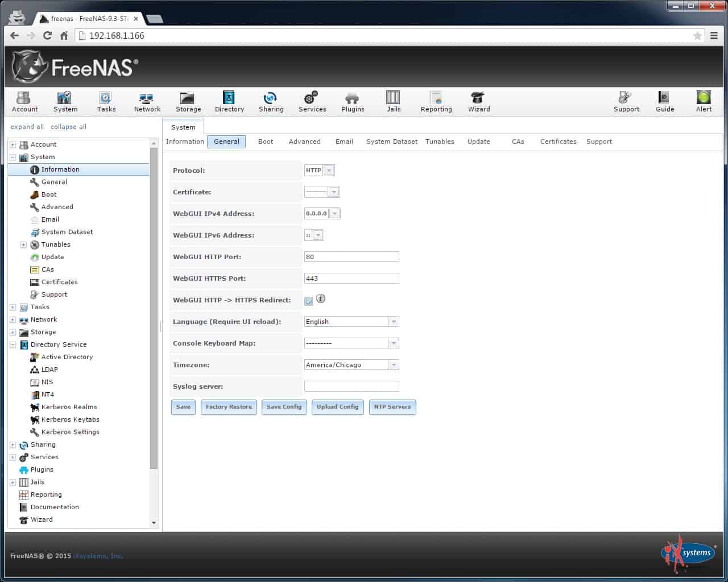The width and height of the screenshot is (728, 582).
Task: Open the Reporting toolbar icon
Action: (x=436, y=102)
